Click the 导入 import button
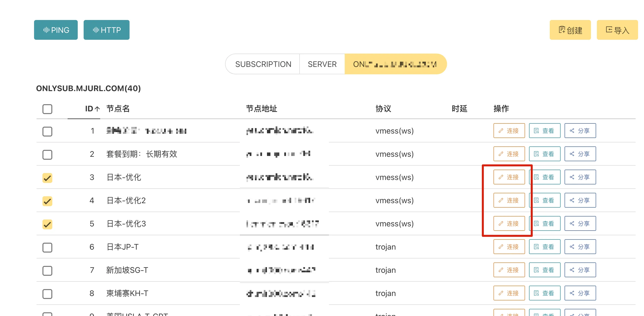The width and height of the screenshot is (644, 316). (617, 30)
